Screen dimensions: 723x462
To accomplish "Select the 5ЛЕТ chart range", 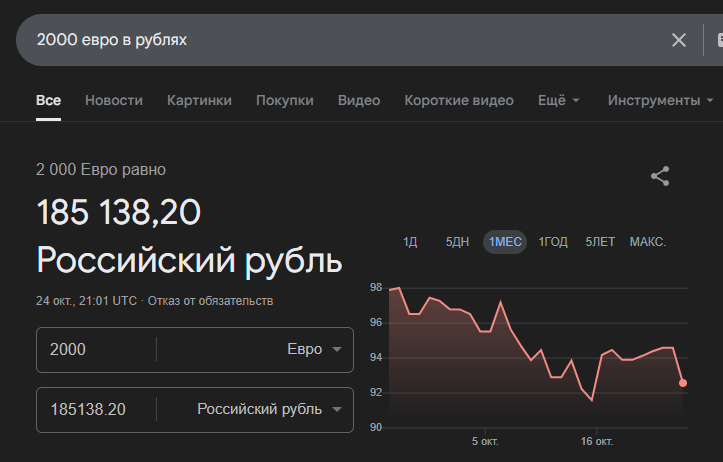I will (x=600, y=242).
